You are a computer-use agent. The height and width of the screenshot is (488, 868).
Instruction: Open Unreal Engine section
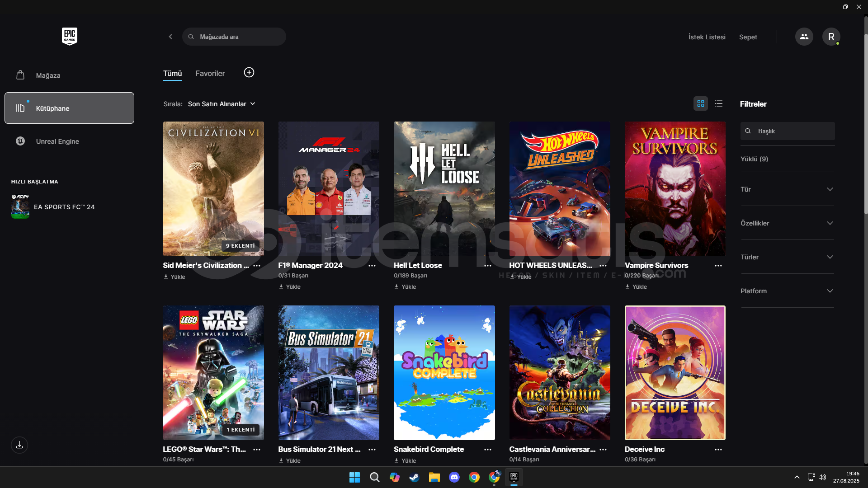69,141
